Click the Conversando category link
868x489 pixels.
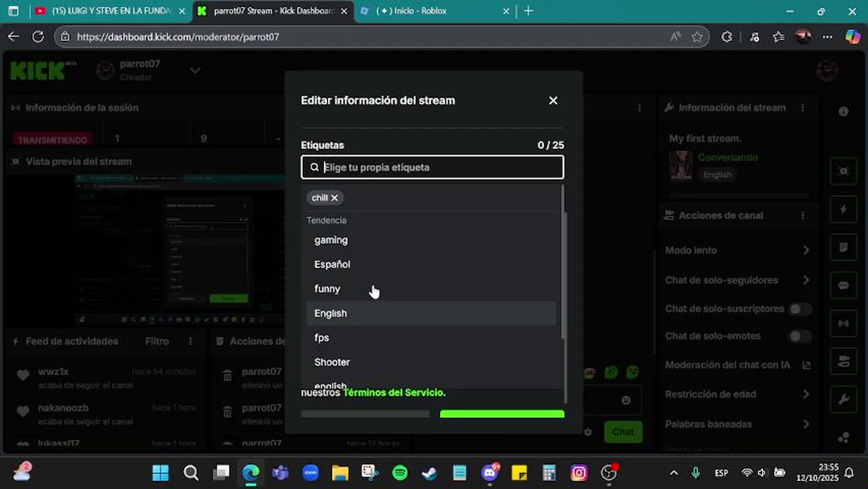pyautogui.click(x=727, y=157)
